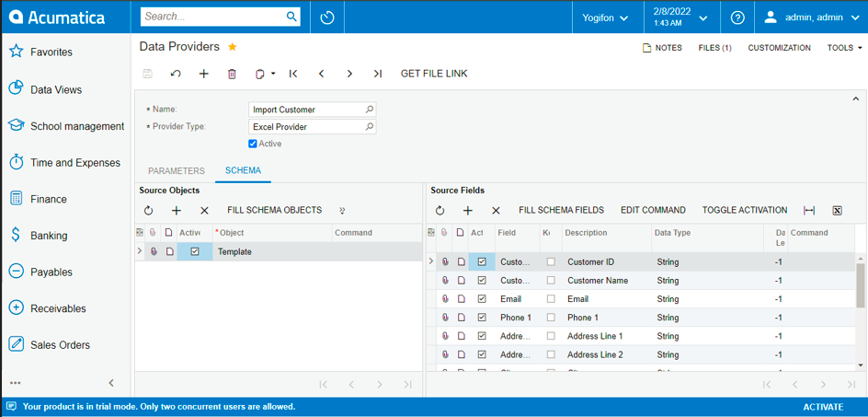The height and width of the screenshot is (417, 868).
Task: Toggle Active checkbox for Email field
Action: click(x=482, y=299)
